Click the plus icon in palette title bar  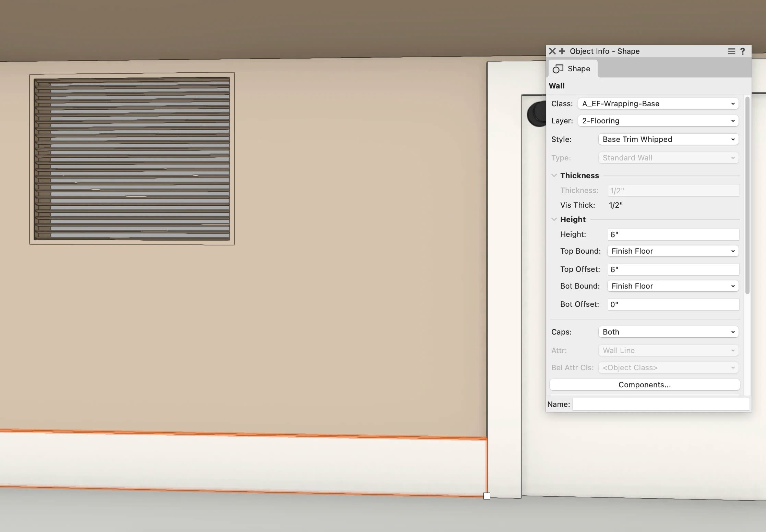[562, 51]
